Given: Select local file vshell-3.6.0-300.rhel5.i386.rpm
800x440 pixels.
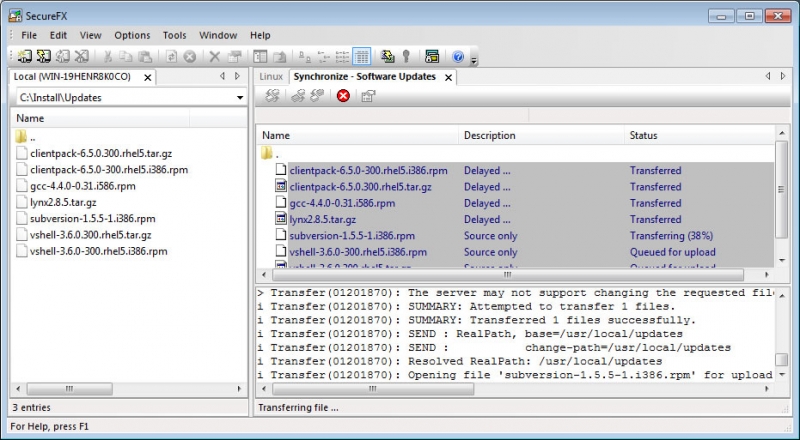Looking at the screenshot, I should (x=98, y=251).
